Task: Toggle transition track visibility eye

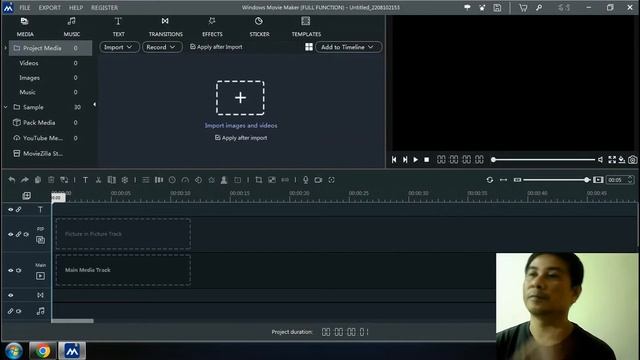Action: tap(11, 295)
